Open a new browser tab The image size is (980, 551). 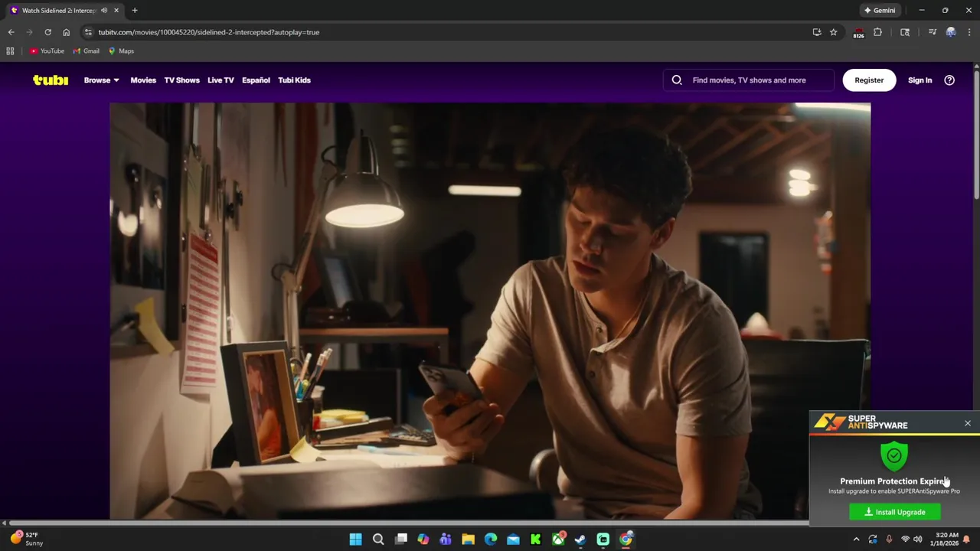[135, 11]
